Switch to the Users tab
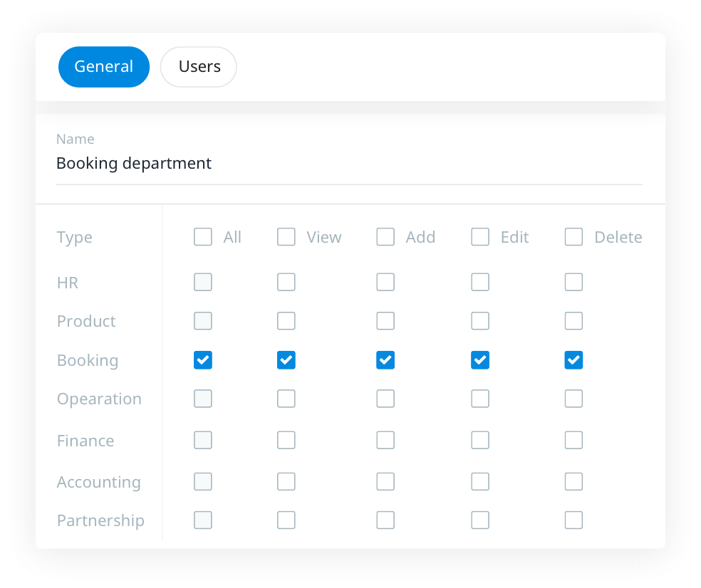The image size is (701, 588). tap(199, 67)
